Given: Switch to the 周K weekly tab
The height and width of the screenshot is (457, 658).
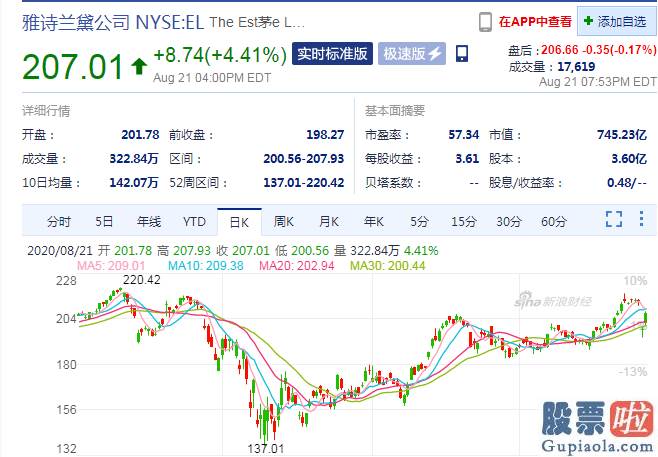Looking at the screenshot, I should point(284,221).
